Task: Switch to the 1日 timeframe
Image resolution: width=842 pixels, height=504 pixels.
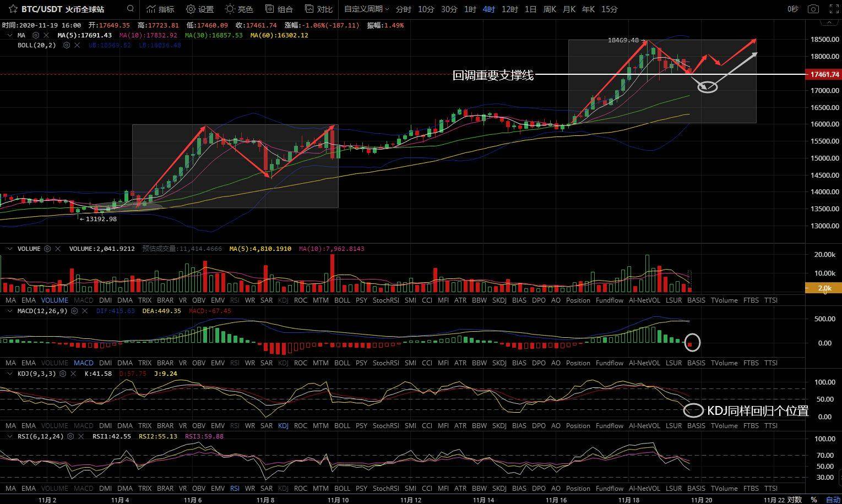Action: tap(530, 9)
